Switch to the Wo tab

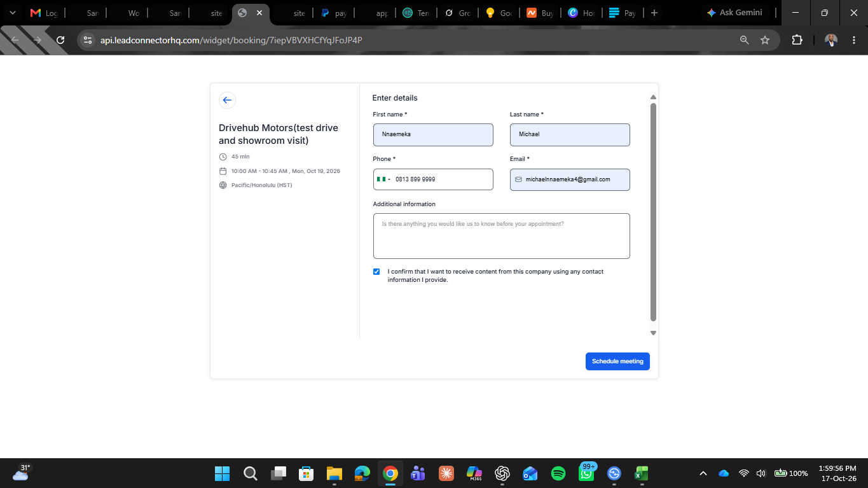(x=127, y=13)
